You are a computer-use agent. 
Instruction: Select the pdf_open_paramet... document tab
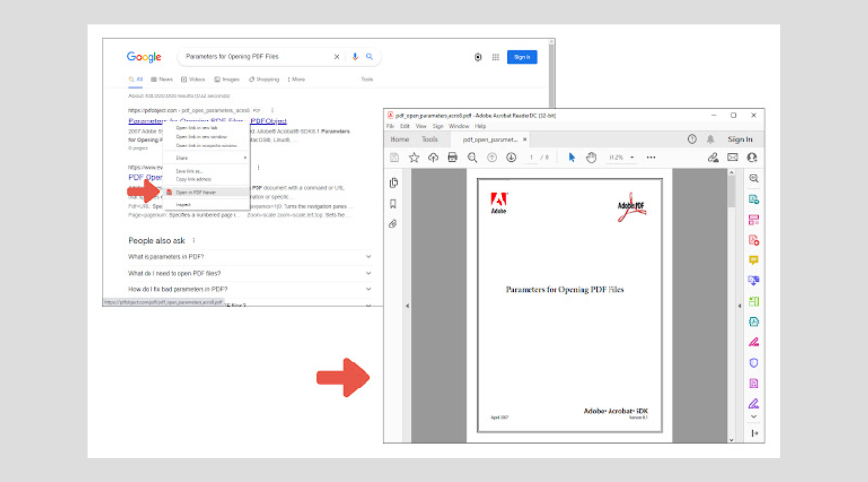point(489,140)
